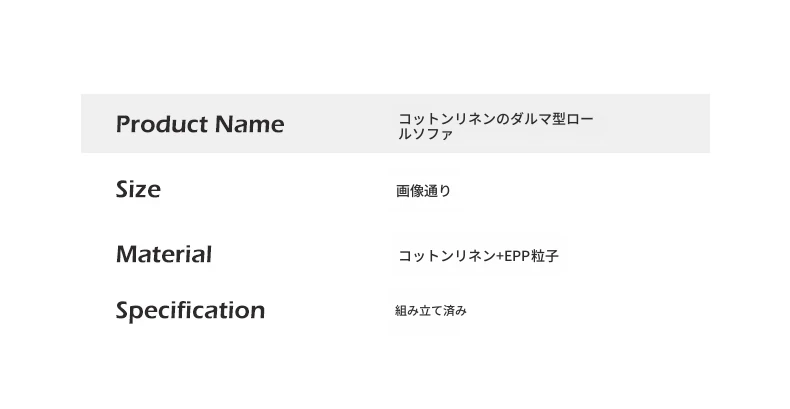790x409 pixels.
Task: Select the first line of the product name value
Action: coord(496,119)
